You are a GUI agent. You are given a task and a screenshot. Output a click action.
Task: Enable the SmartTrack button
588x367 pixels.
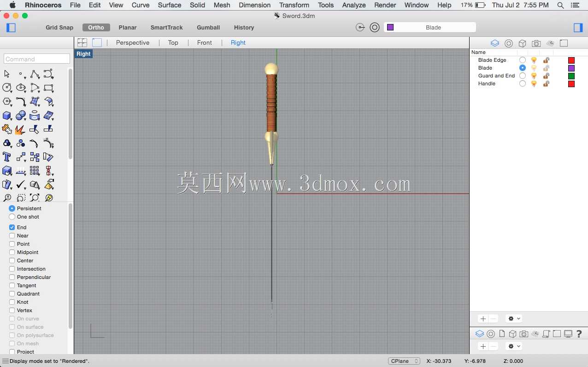[167, 28]
